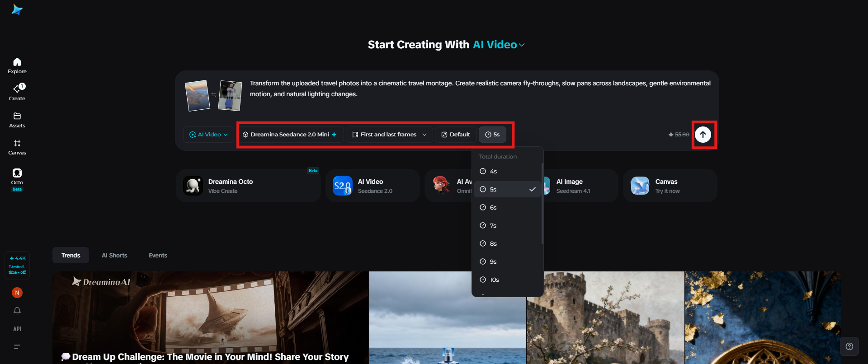Click the Dreamina Octo robot icon
Image resolution: width=868 pixels, height=364 pixels.
(x=193, y=186)
